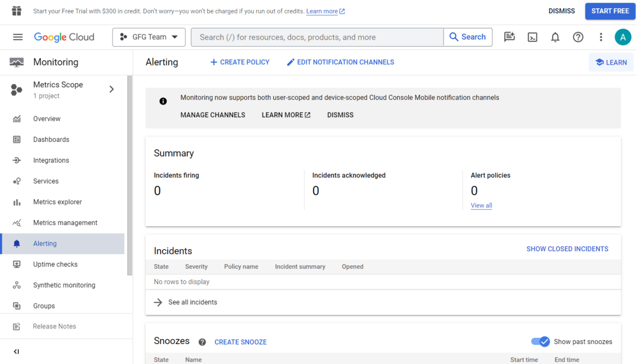The width and height of the screenshot is (636, 364).
Task: Toggle Show past snoozes switch
Action: (540, 342)
